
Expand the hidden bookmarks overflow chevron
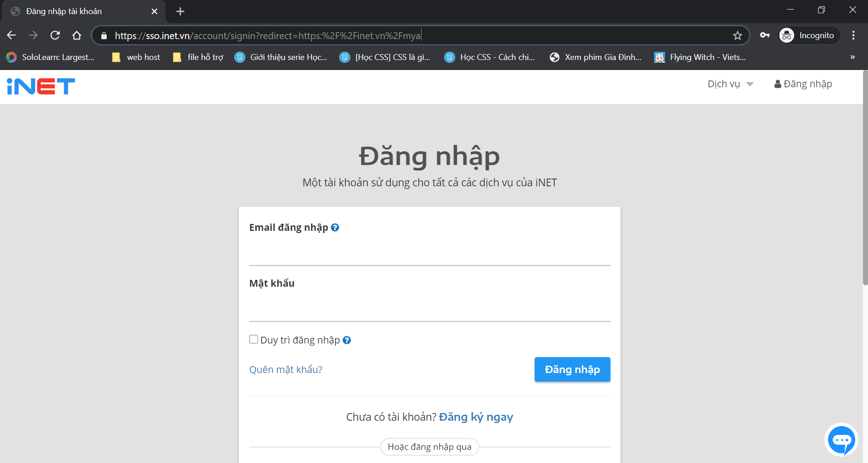point(852,57)
